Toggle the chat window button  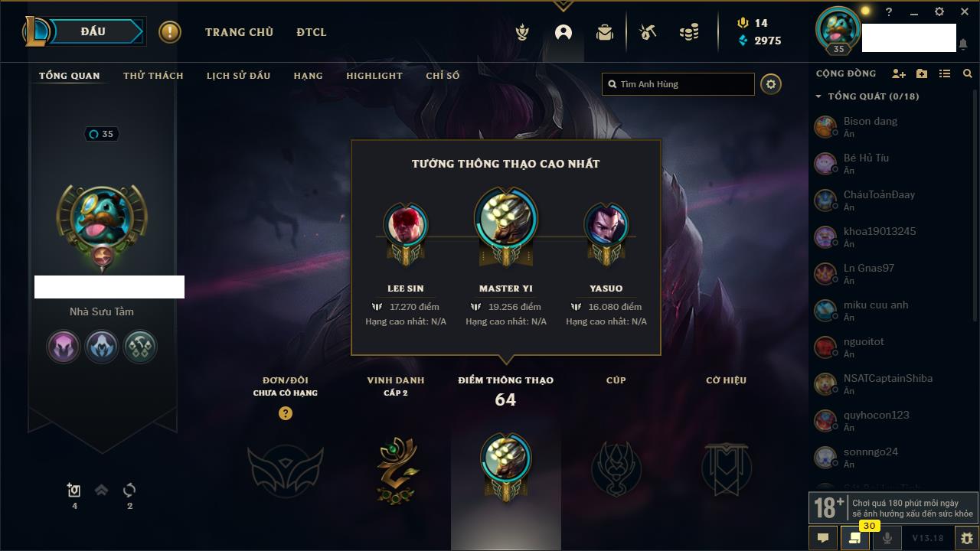click(x=823, y=538)
